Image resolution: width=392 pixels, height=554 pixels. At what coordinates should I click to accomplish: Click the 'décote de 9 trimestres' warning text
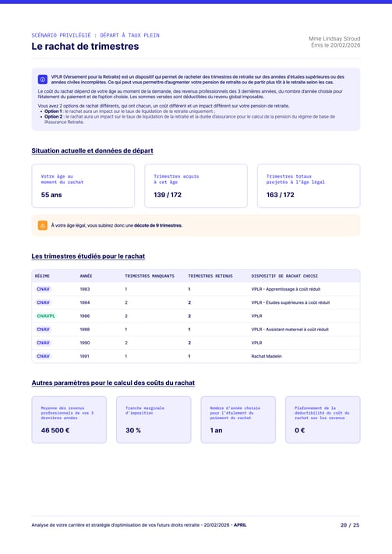158,225
